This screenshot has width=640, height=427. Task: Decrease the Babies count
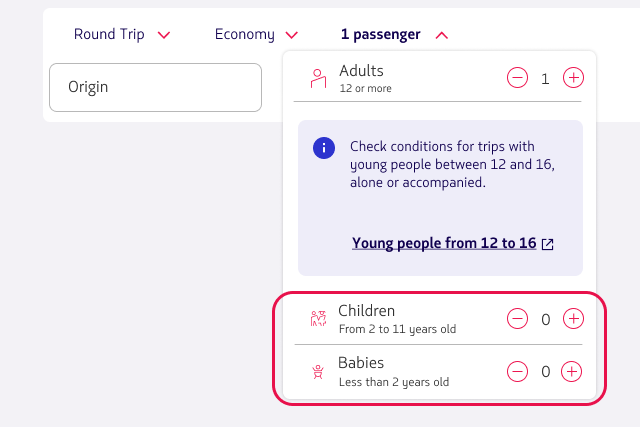(517, 371)
